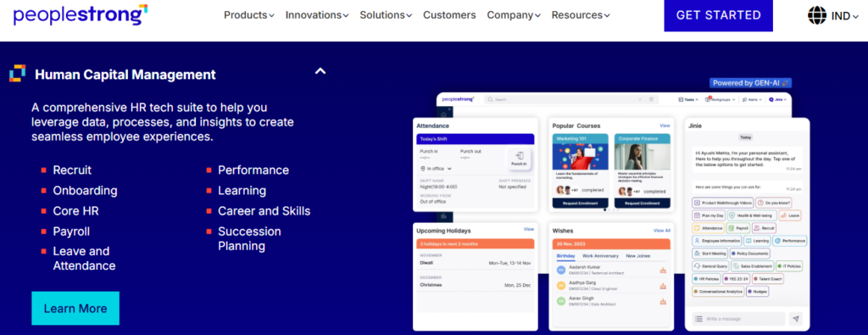Screen dimensions: 868x335
Task: Request Enrollment for Corporate Finance course
Action: tap(643, 204)
